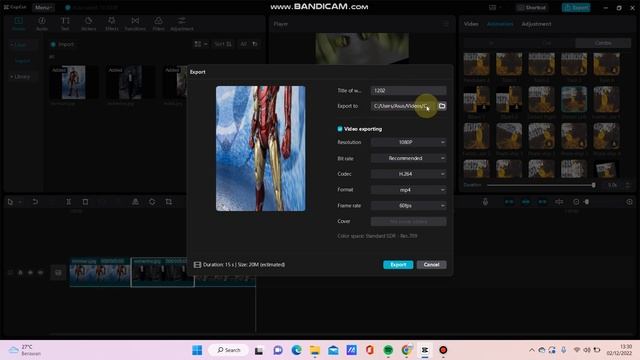Open the Menu item in the title bar

(x=43, y=7)
